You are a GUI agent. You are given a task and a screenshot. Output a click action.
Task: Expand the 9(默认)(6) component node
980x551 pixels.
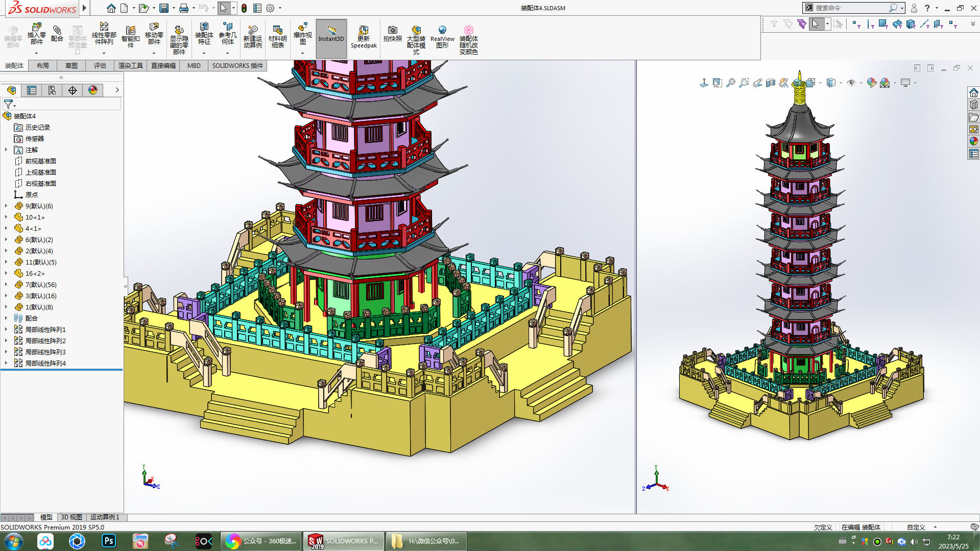[6, 206]
